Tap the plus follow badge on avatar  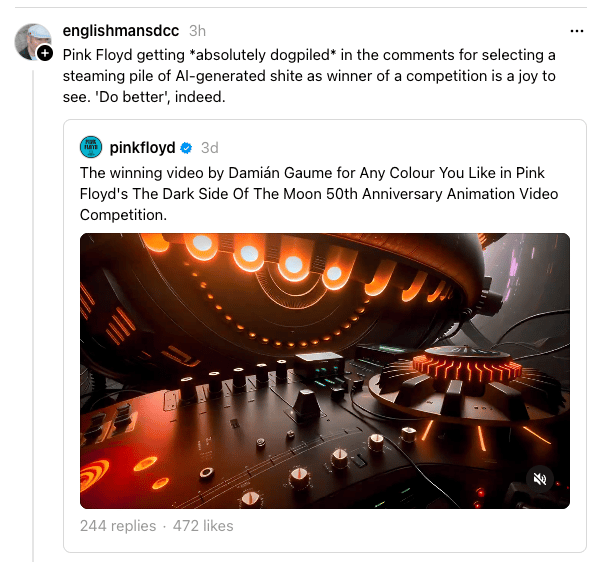click(x=45, y=53)
